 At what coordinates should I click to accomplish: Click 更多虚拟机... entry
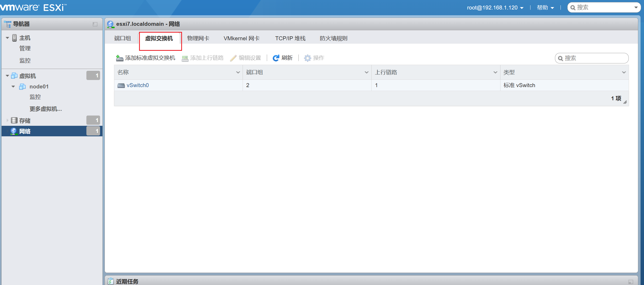46,109
